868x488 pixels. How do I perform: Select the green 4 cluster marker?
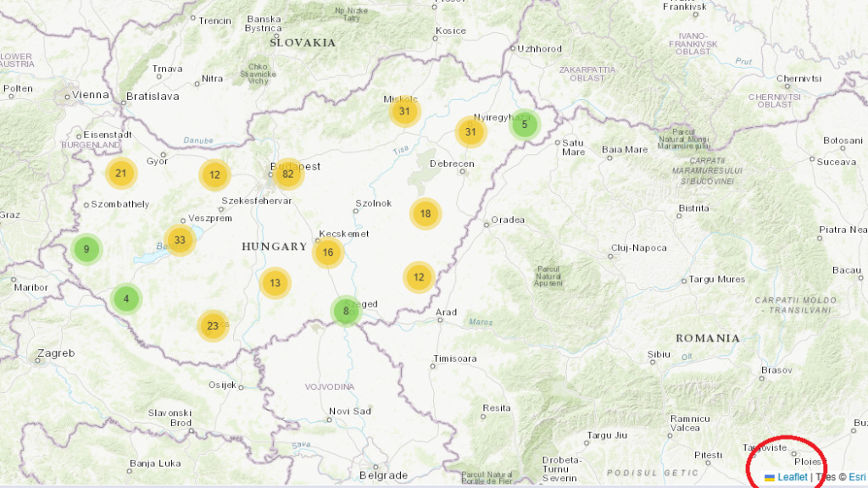[126, 298]
